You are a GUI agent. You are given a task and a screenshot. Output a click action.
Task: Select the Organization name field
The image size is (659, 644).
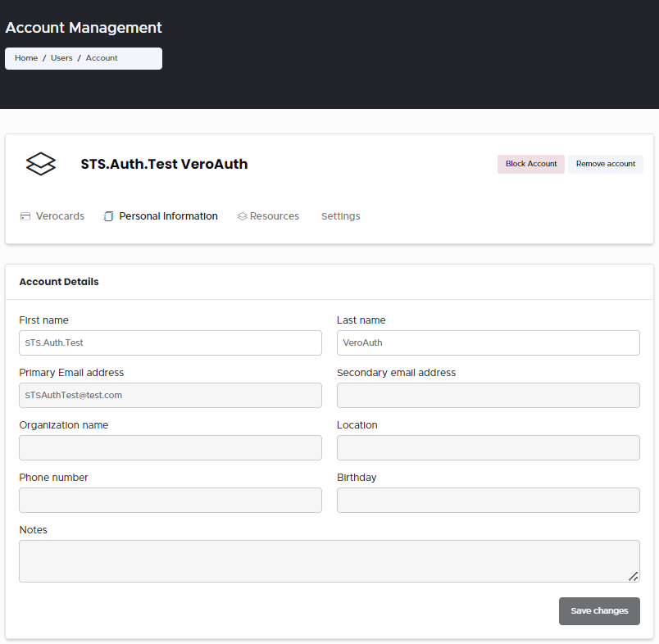click(x=170, y=448)
